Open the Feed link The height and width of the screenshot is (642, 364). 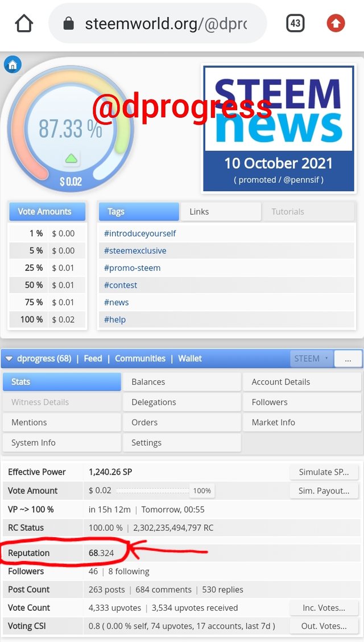(93, 359)
